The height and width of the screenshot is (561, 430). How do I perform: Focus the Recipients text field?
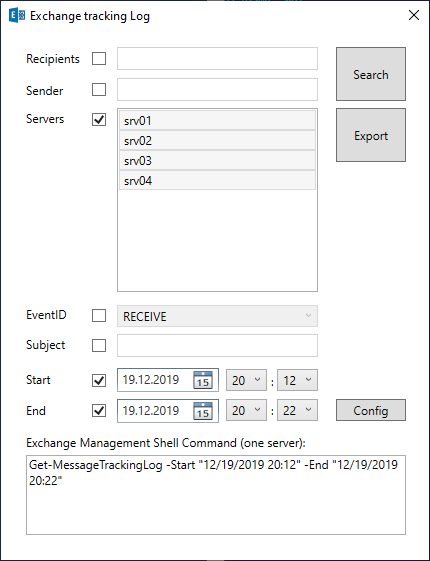point(217,59)
